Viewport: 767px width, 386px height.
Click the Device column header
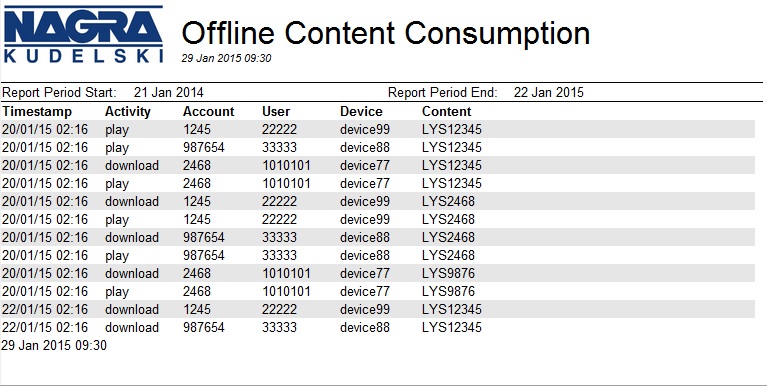[361, 112]
